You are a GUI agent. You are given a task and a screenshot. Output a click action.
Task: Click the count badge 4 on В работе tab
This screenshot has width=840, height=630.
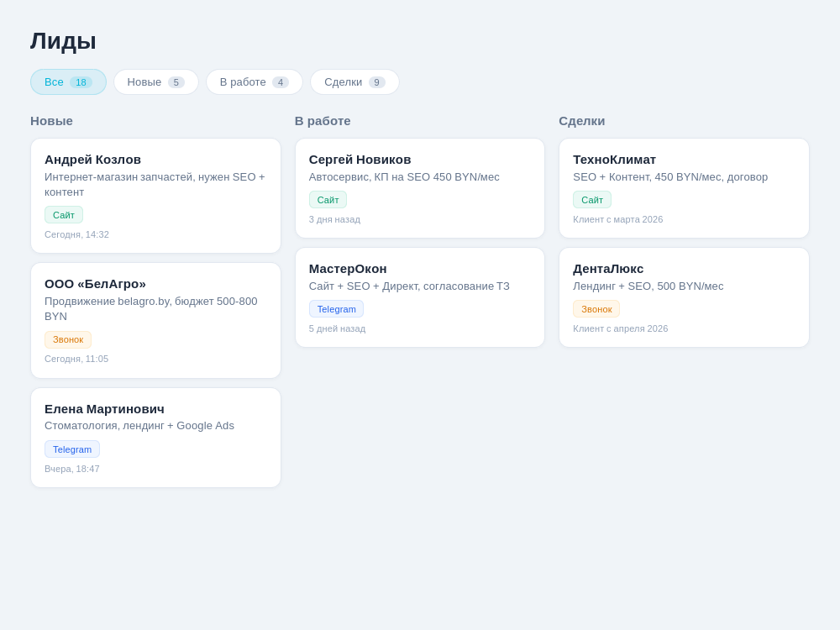click(x=281, y=82)
